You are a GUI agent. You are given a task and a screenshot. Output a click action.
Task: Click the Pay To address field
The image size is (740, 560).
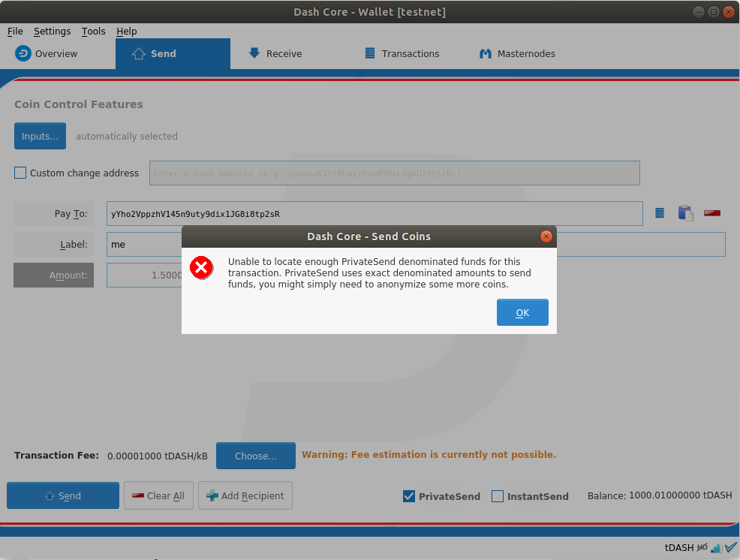point(375,213)
